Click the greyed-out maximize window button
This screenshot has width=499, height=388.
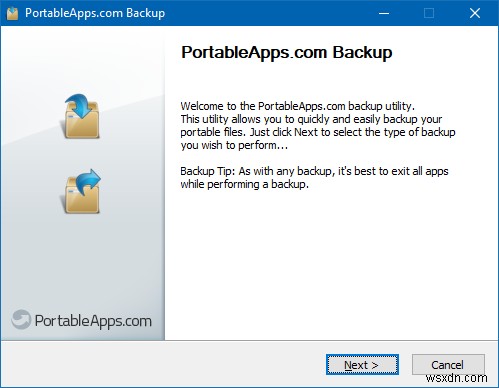(429, 13)
